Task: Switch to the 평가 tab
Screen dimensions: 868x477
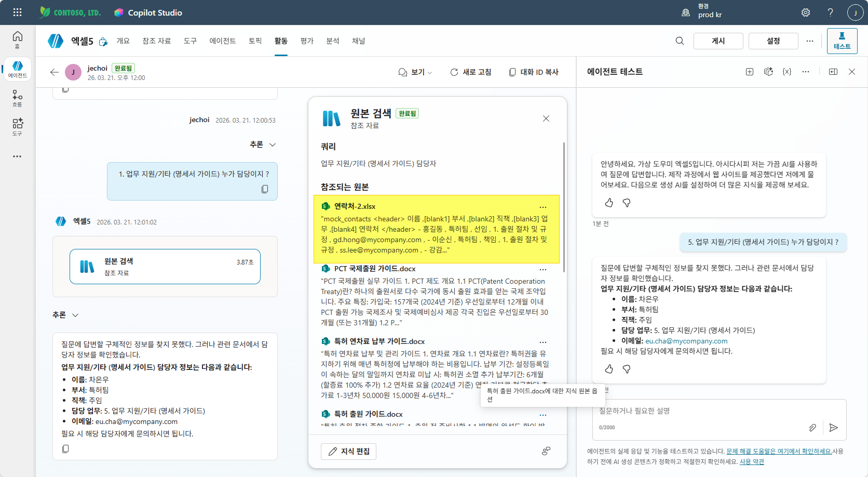Action: click(x=306, y=41)
